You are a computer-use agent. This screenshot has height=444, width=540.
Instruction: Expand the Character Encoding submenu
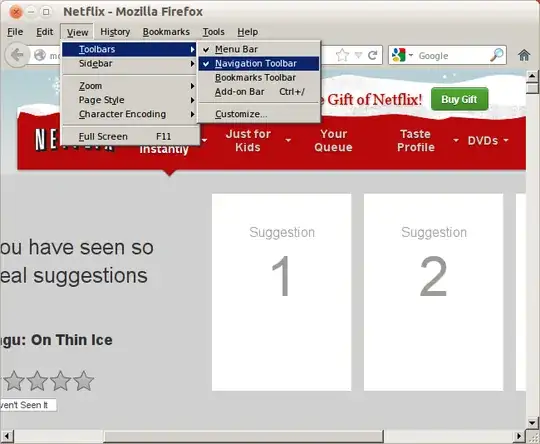coord(129,114)
